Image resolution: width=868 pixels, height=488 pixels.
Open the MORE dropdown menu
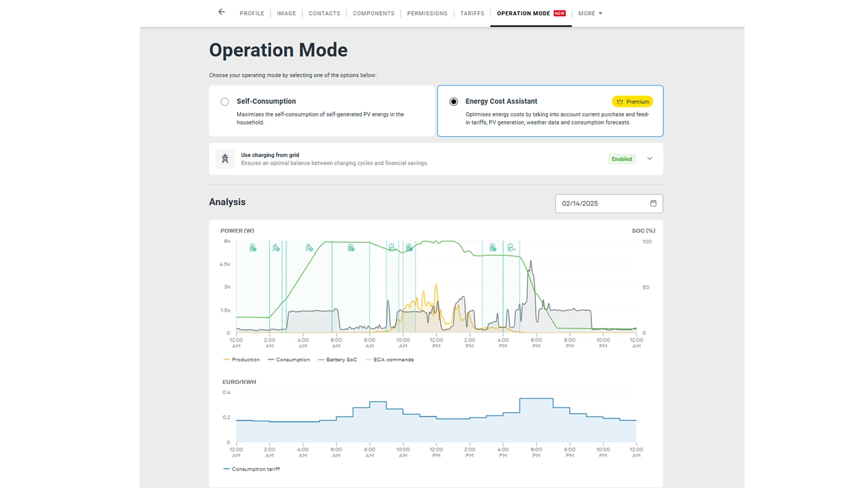[x=590, y=14]
